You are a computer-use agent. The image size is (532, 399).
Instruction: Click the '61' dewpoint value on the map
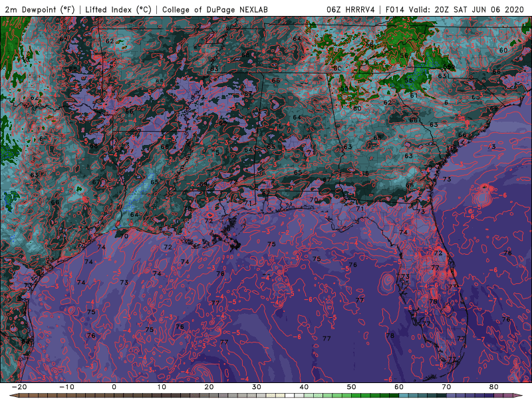coord(414,96)
